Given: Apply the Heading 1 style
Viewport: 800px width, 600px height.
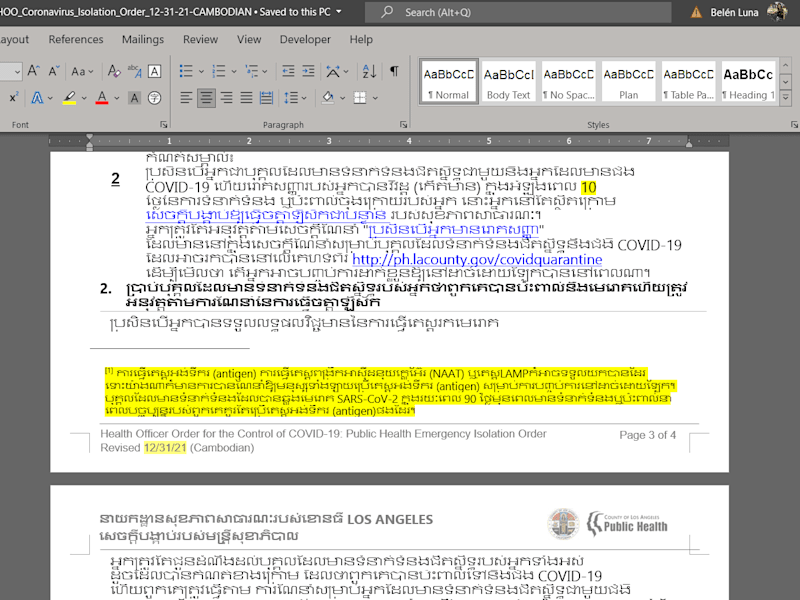Looking at the screenshot, I should click(748, 82).
